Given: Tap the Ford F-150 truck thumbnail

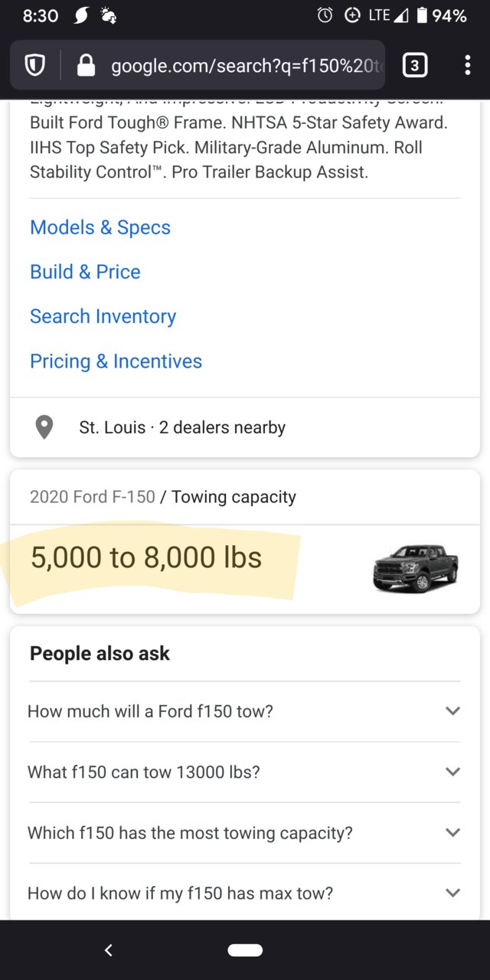Looking at the screenshot, I should pyautogui.click(x=416, y=568).
